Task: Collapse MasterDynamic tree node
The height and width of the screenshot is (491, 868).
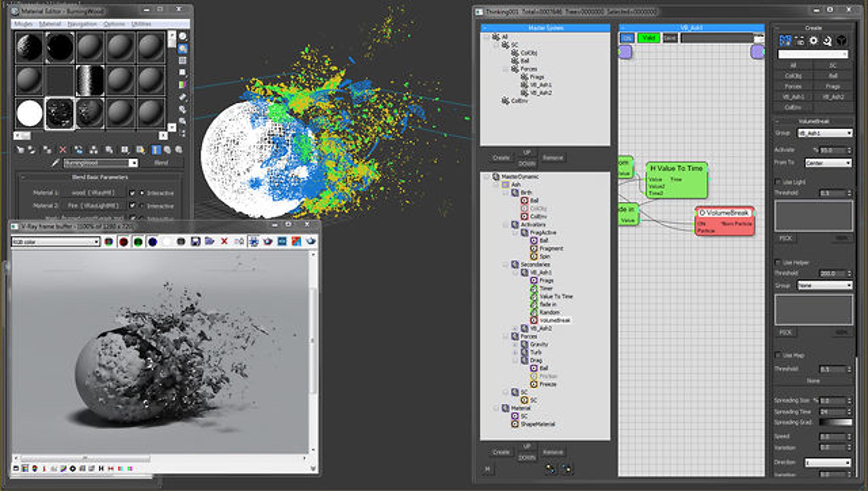Action: click(487, 177)
